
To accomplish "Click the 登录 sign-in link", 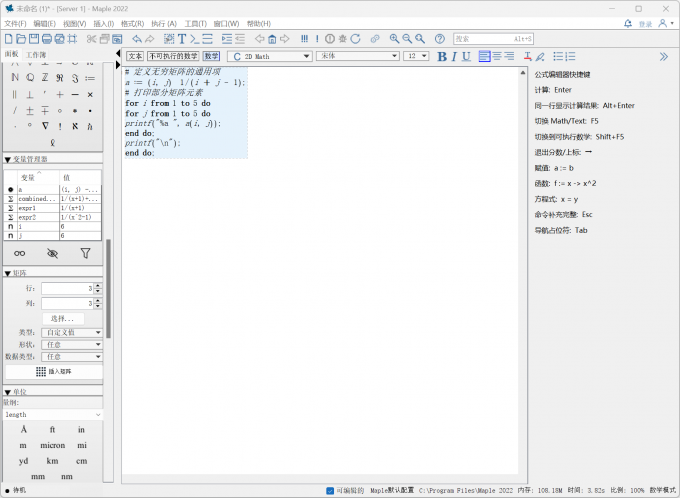I will (x=645, y=24).
